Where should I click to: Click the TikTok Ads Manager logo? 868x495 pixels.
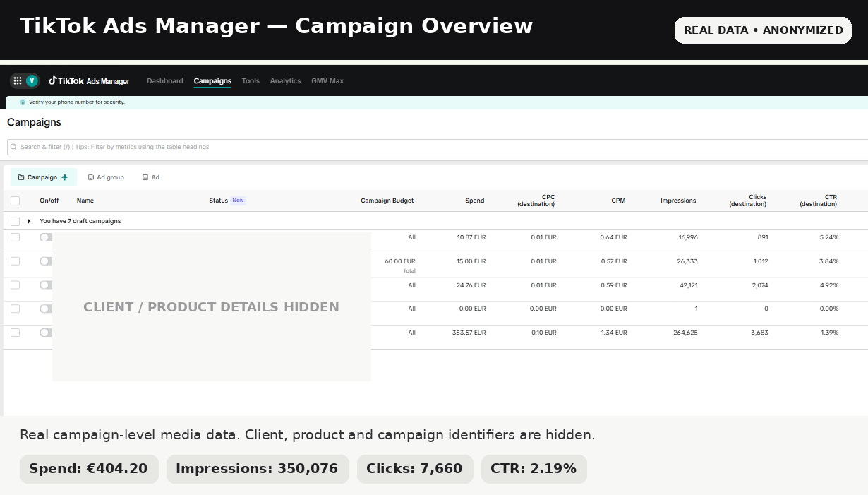pos(89,81)
